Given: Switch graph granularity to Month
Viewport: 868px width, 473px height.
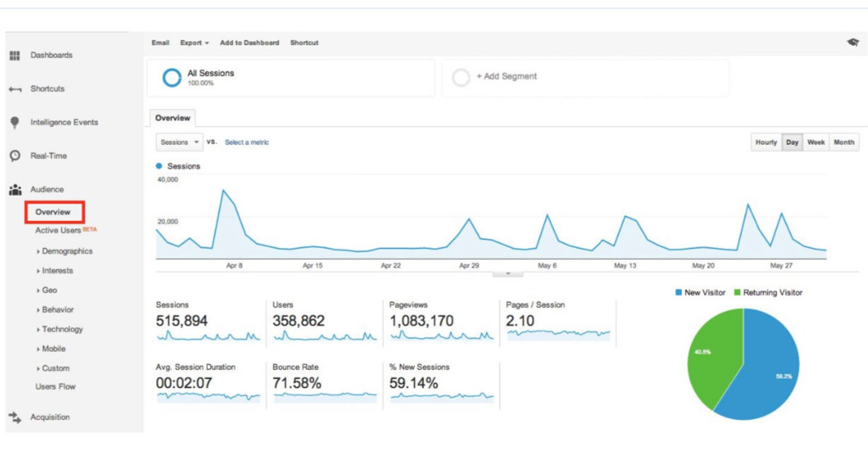Looking at the screenshot, I should (843, 143).
